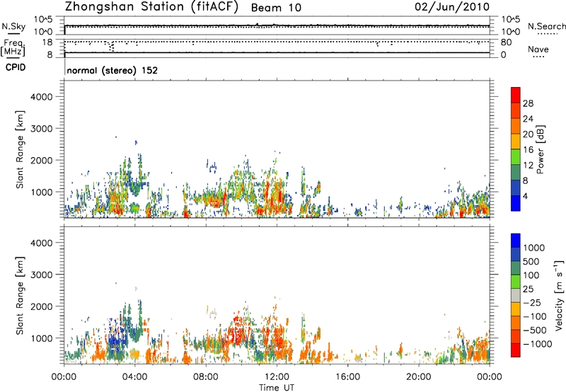Click the red bottom of velocity colorbar
566x392 pixels.
[x=516, y=350]
